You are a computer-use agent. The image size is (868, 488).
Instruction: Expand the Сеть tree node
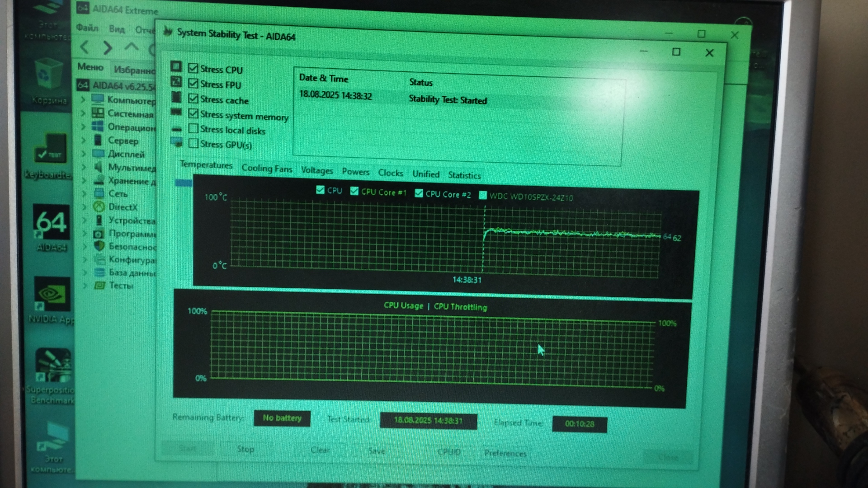84,193
